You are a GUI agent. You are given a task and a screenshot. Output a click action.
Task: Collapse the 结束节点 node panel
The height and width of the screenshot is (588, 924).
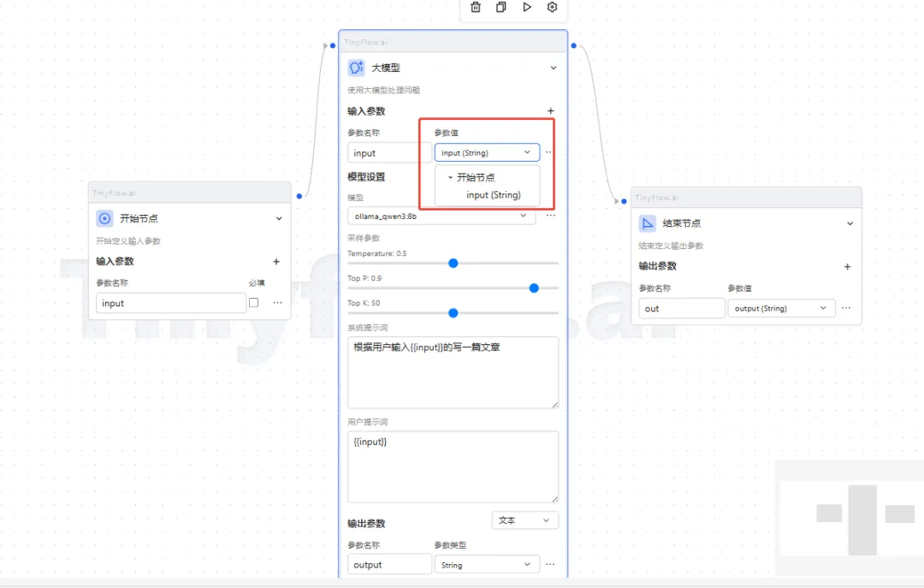[850, 223]
